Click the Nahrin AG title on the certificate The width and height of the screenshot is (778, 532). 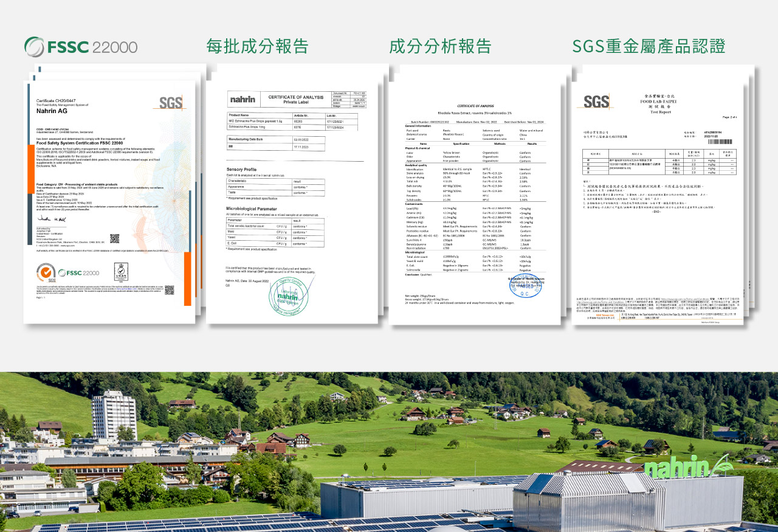tap(52, 111)
